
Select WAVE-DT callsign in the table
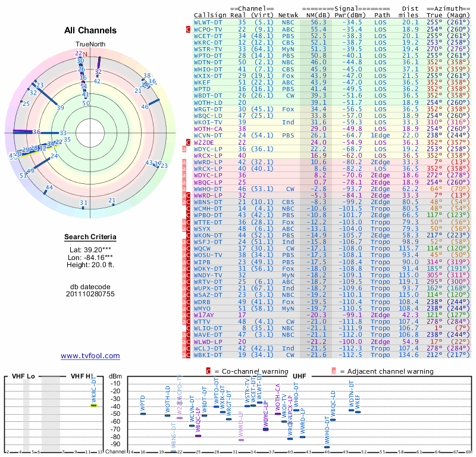pyautogui.click(x=208, y=335)
